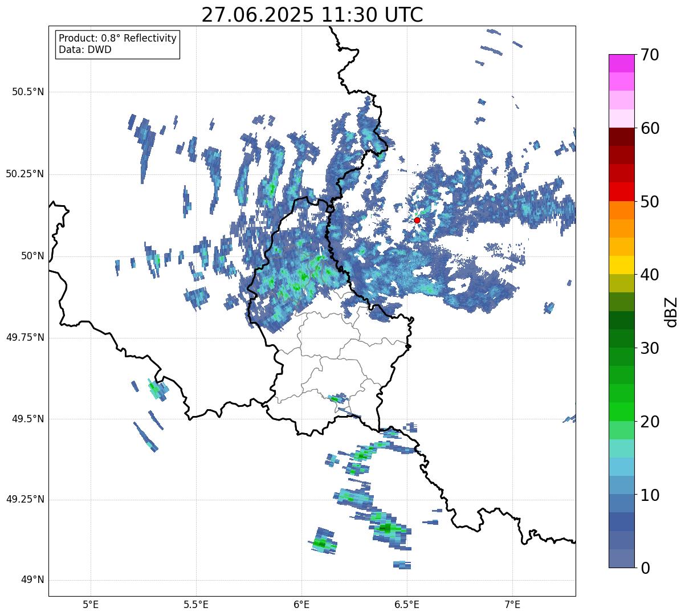Click the colorbar tick label 70
685x616 pixels.
650,55
